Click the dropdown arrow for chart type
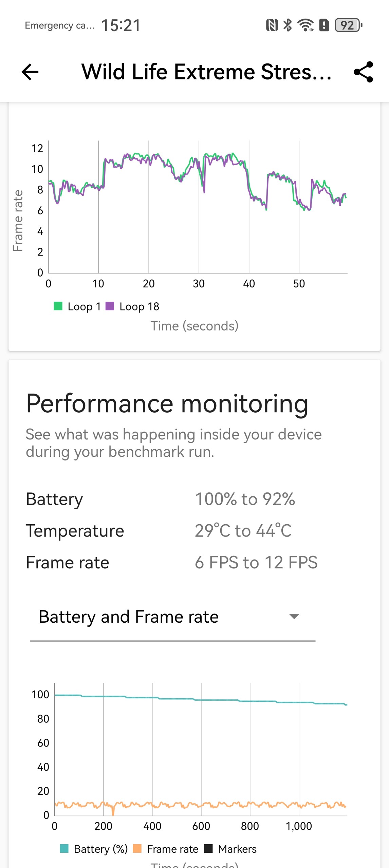The height and width of the screenshot is (868, 389). pyautogui.click(x=294, y=616)
